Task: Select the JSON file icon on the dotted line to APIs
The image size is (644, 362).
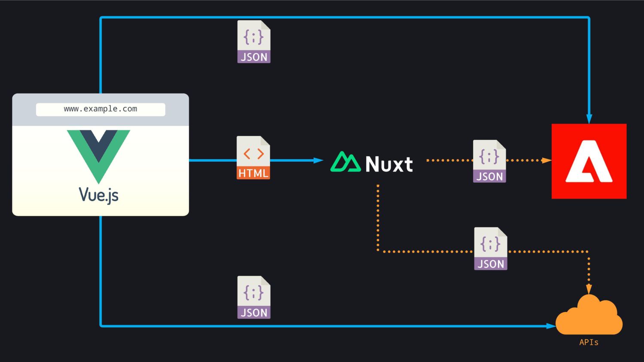Action: pyautogui.click(x=491, y=249)
